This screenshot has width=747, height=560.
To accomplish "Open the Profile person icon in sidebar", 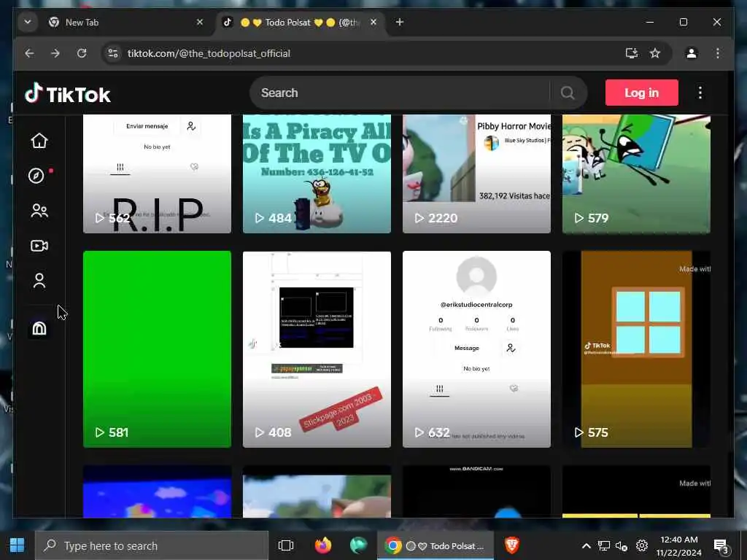I will 39,281.
